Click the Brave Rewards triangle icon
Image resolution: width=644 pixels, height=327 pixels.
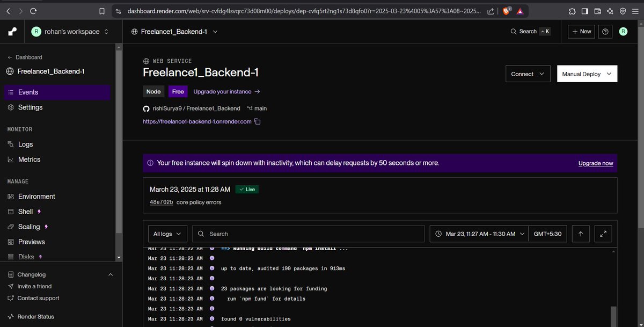click(520, 11)
